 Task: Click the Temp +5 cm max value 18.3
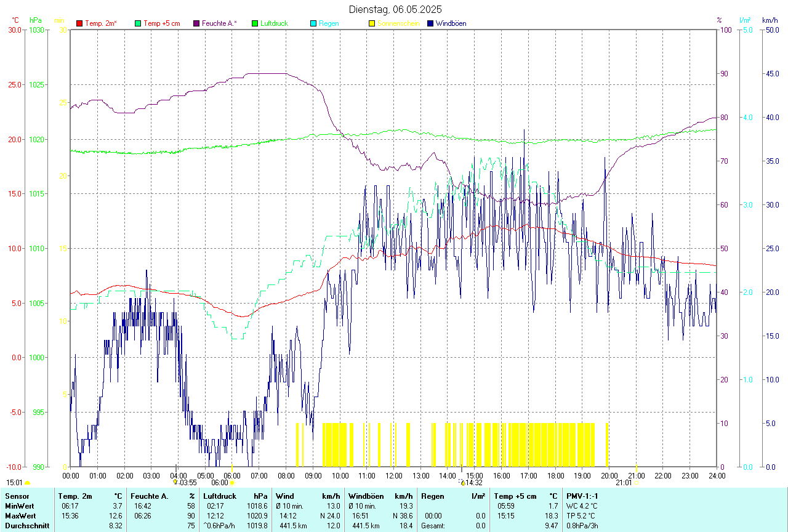point(552,516)
